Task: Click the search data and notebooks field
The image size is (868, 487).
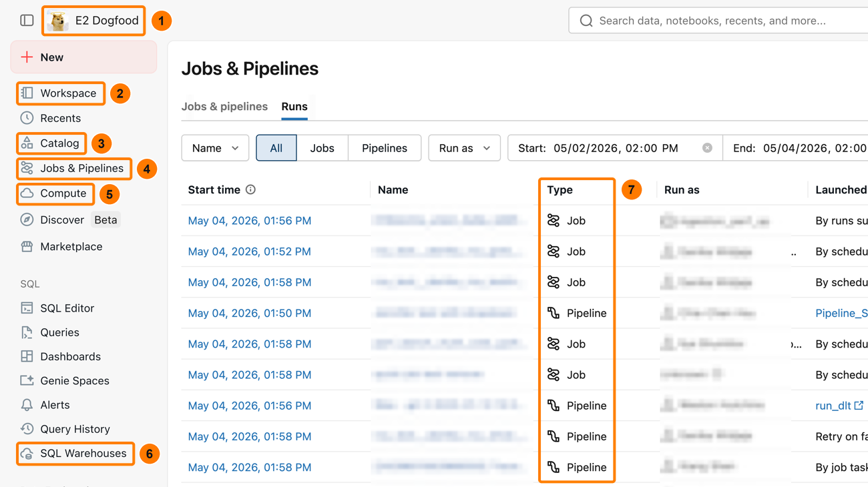Action: click(718, 21)
